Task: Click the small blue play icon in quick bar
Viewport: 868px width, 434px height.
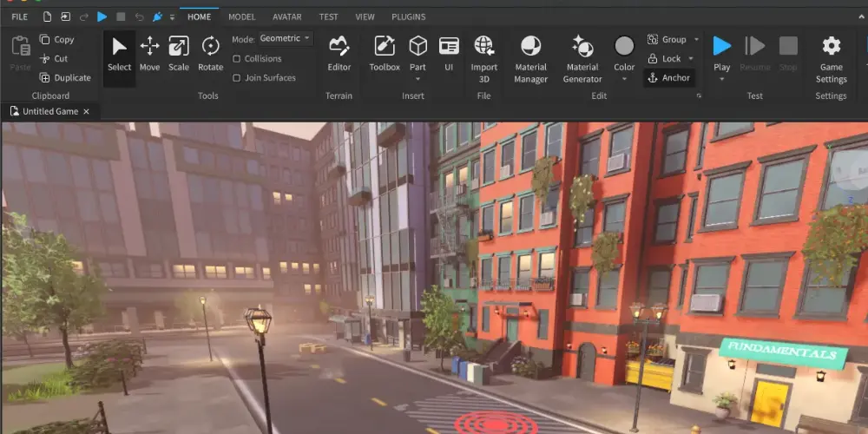Action: [x=102, y=16]
